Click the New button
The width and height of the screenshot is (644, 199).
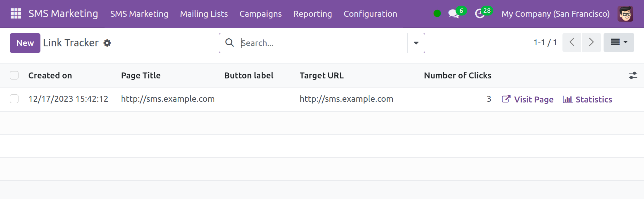[x=25, y=43]
